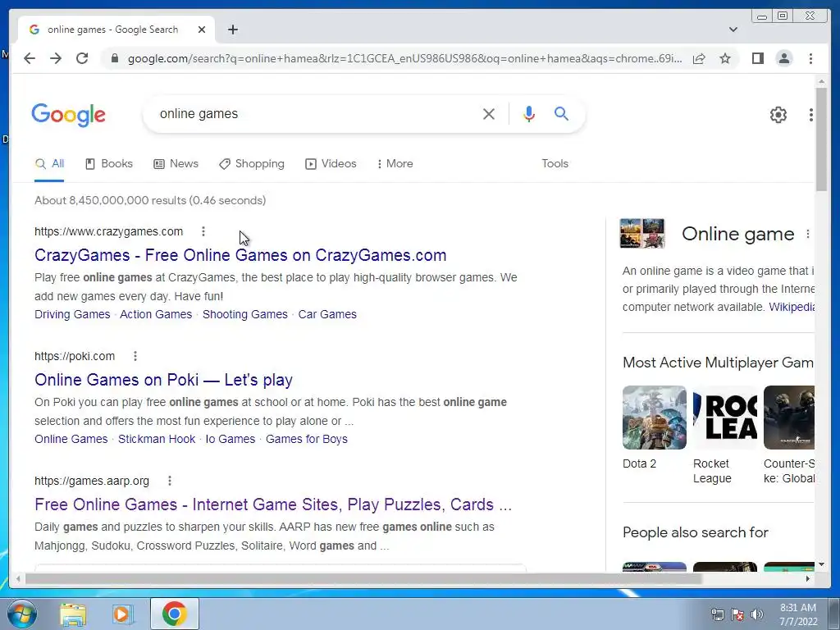840x630 pixels.
Task: Open the Driving Games sitelink
Action: coord(72,314)
